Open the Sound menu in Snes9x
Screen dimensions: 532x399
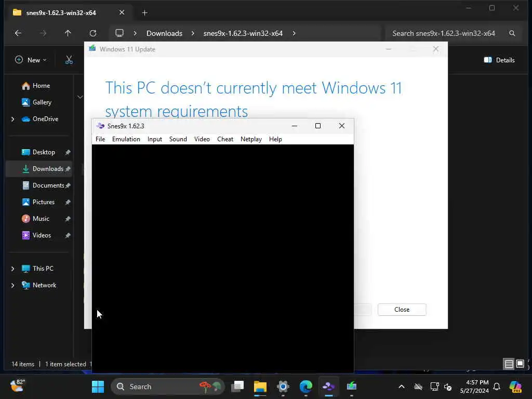pos(178,139)
